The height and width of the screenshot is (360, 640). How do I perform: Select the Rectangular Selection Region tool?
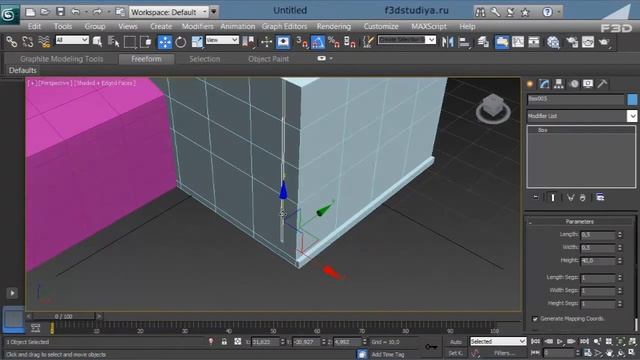[x=130, y=42]
